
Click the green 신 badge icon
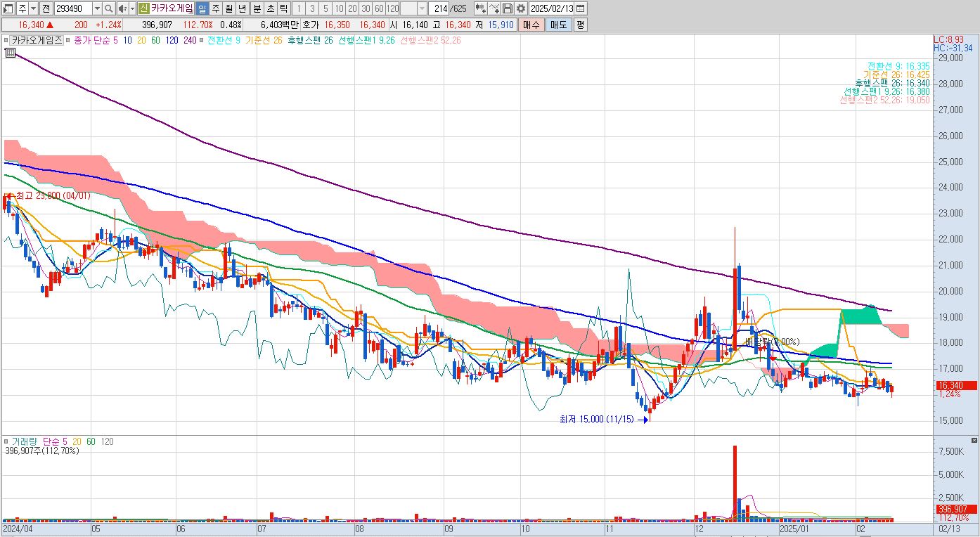coord(143,8)
